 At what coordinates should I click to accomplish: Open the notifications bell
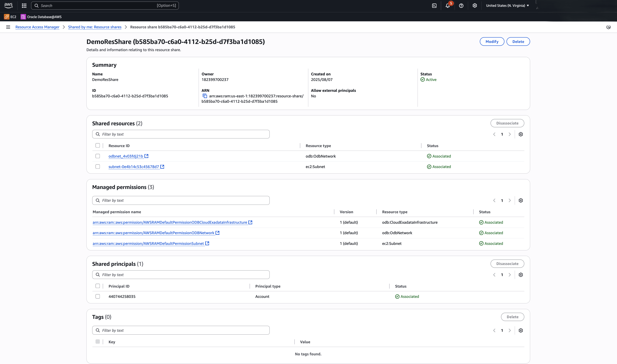[448, 6]
